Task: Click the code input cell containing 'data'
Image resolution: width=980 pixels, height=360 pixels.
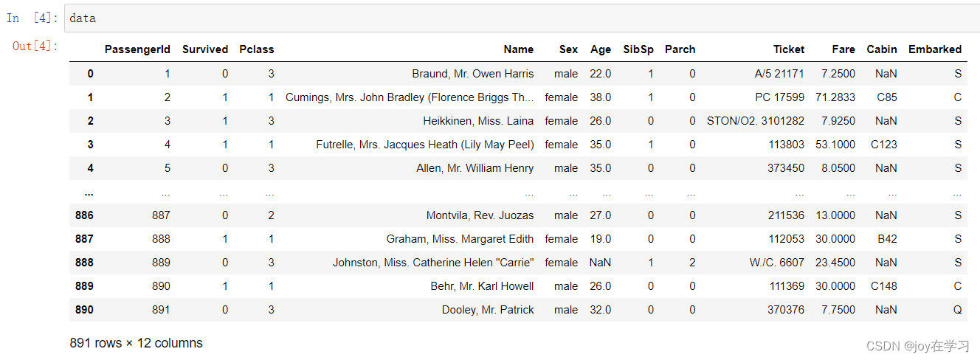Action: [x=522, y=18]
